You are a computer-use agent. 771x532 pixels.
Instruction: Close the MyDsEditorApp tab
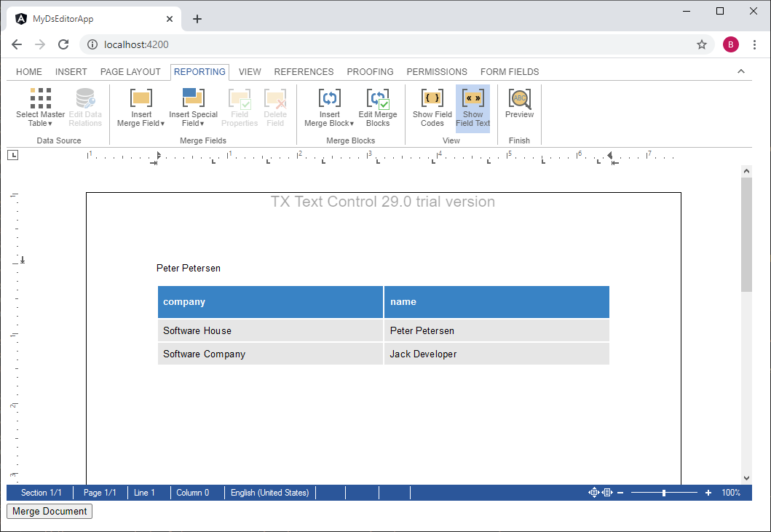click(169, 19)
